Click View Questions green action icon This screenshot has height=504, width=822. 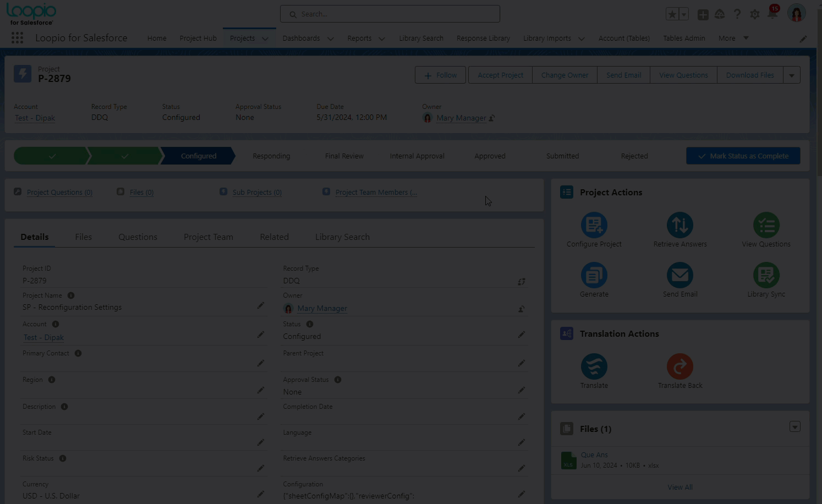click(x=766, y=225)
